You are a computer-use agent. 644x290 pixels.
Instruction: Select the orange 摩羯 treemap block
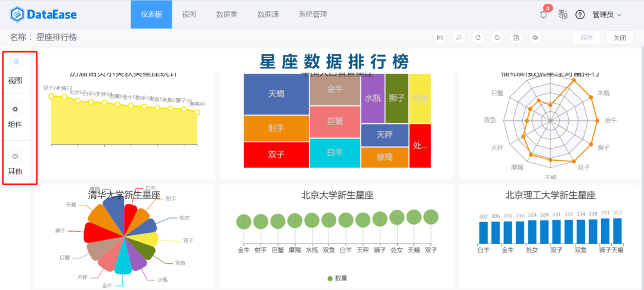click(385, 158)
